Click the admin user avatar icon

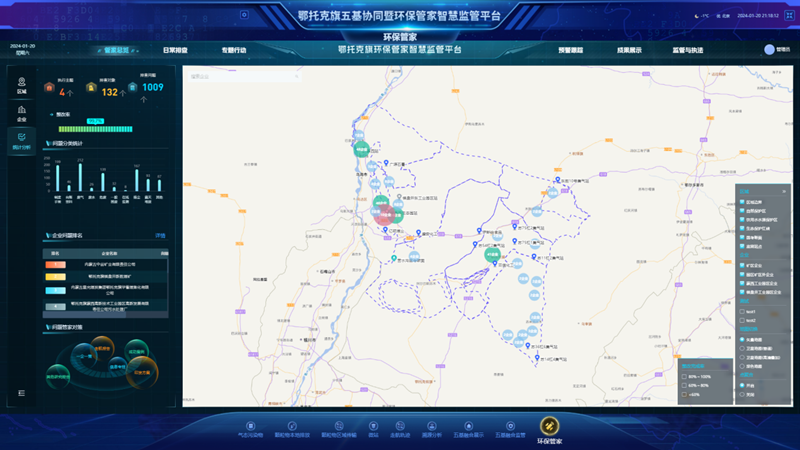pyautogui.click(x=769, y=49)
